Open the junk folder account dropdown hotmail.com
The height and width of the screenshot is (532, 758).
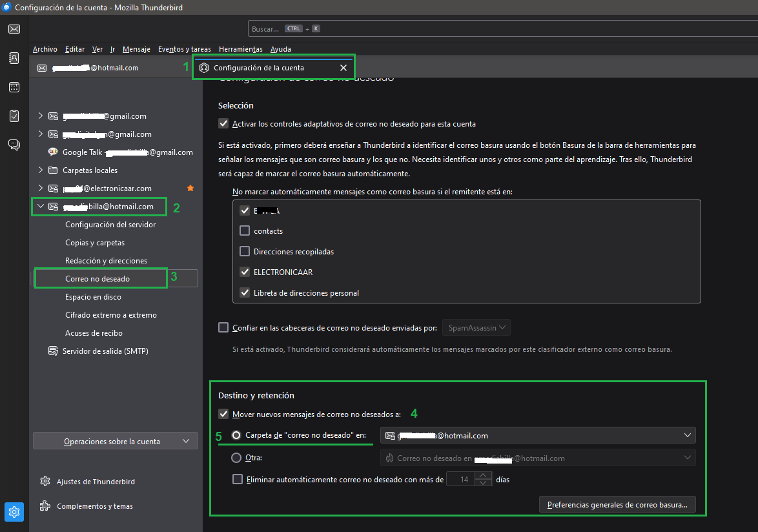(x=538, y=435)
